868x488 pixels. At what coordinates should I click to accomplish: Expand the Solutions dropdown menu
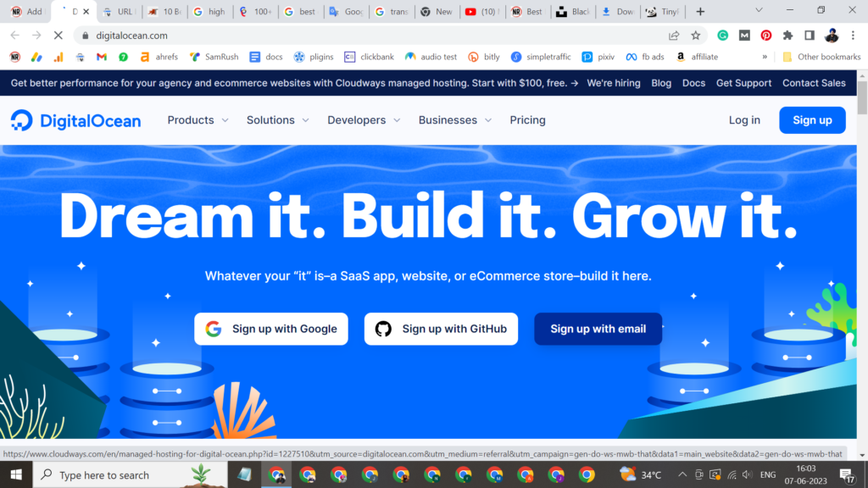tap(277, 120)
